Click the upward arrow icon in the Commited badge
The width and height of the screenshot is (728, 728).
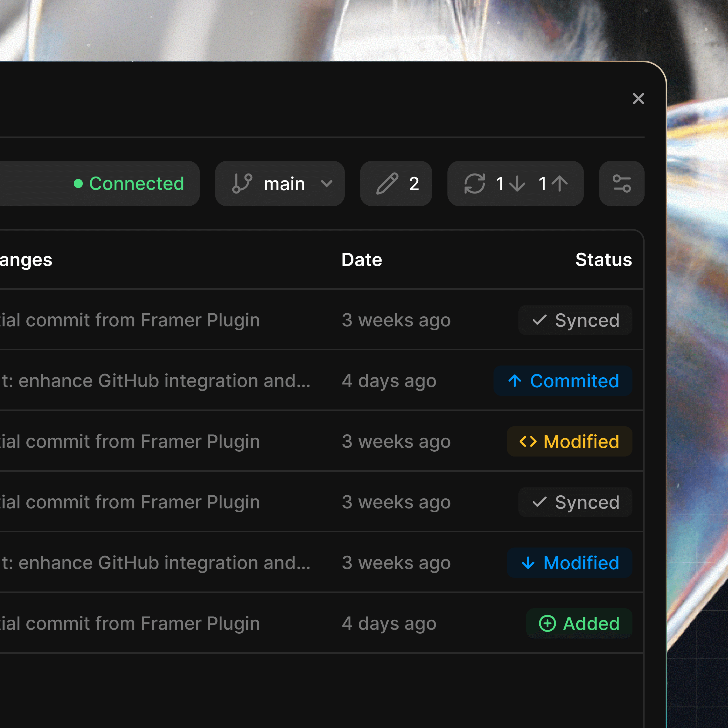(x=515, y=381)
